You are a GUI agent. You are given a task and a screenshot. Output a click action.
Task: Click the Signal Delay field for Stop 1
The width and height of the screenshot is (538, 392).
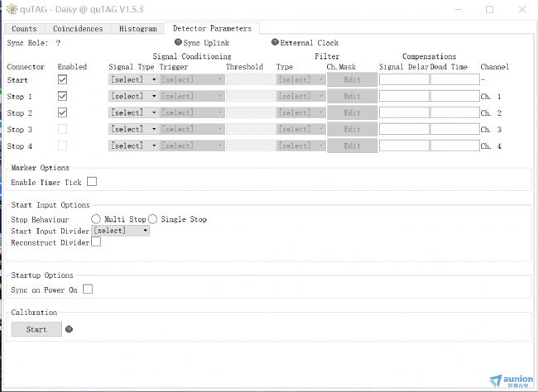pos(404,96)
